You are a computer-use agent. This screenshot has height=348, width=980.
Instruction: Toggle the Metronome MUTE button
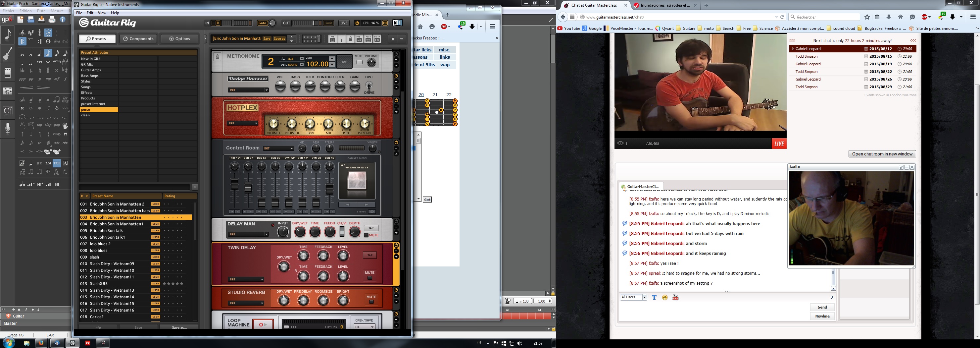pyautogui.click(x=359, y=62)
